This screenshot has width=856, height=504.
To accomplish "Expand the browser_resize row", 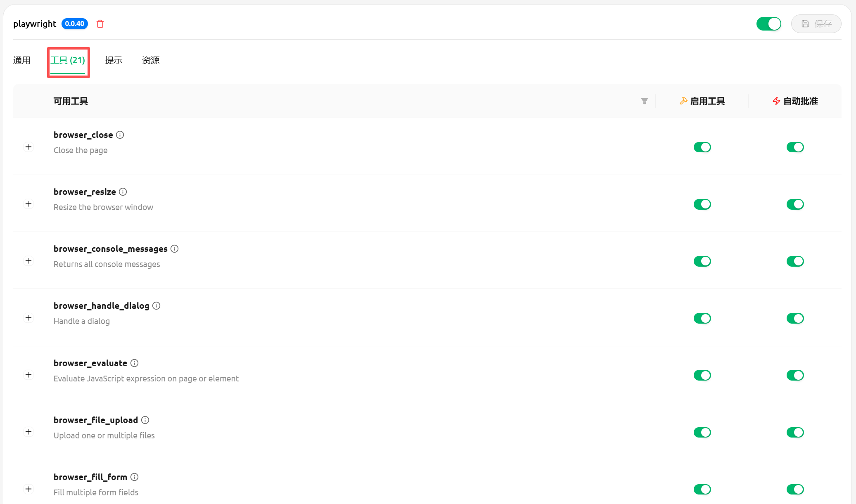I will pyautogui.click(x=28, y=204).
